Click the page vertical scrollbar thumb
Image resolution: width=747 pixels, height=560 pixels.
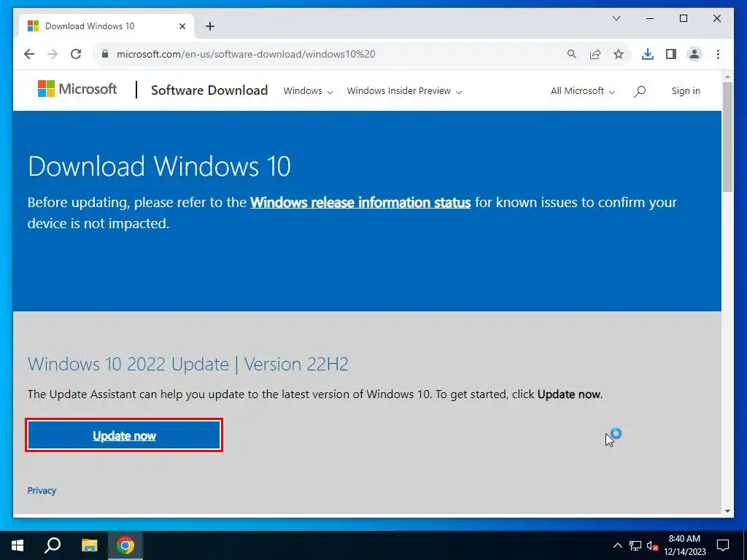pyautogui.click(x=727, y=136)
